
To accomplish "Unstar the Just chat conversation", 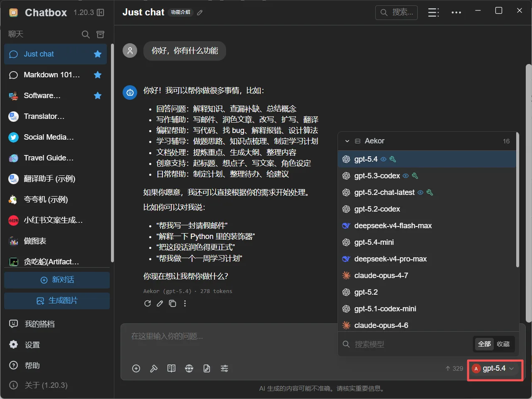I will (x=98, y=54).
